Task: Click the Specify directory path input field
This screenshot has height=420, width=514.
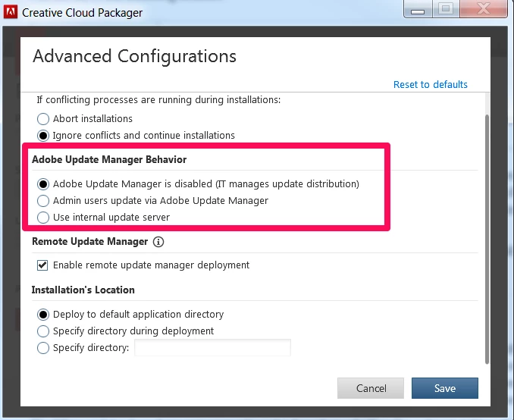Action: [212, 347]
